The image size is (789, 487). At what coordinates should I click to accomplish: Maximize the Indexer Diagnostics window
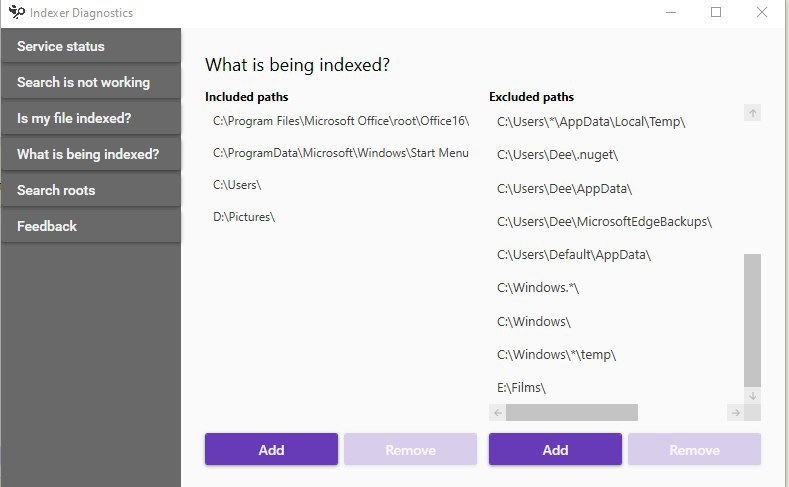click(x=716, y=12)
